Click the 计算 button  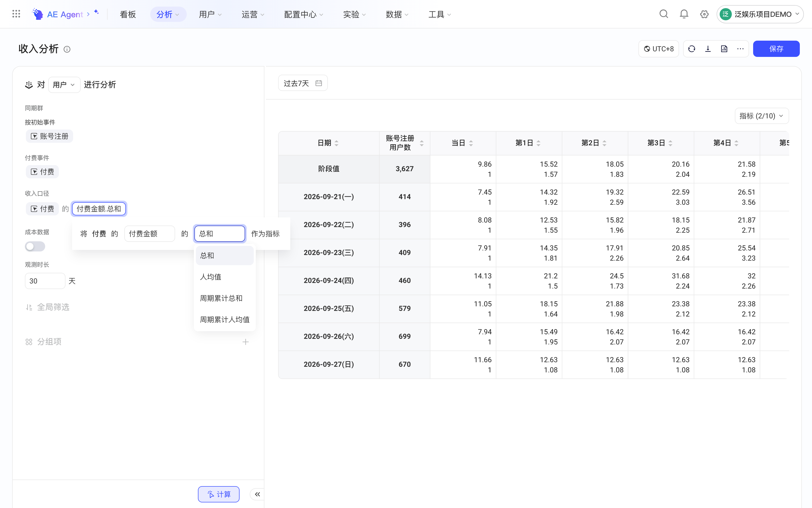pos(219,494)
